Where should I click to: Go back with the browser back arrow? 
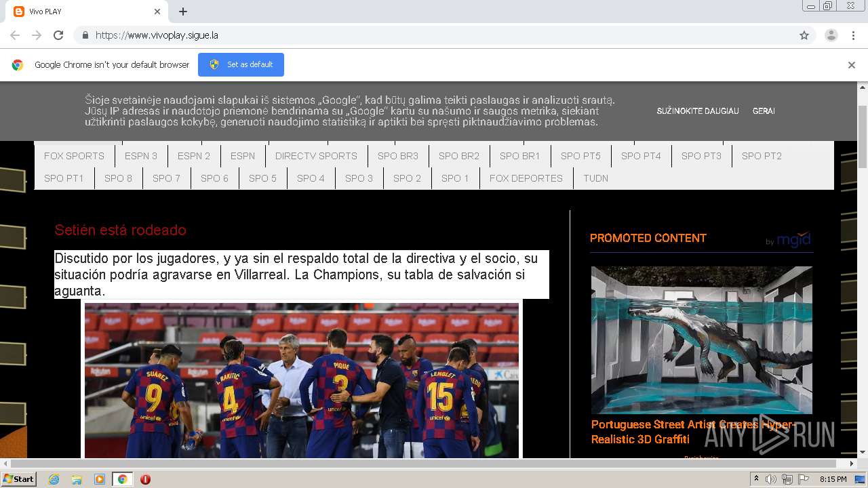(15, 35)
